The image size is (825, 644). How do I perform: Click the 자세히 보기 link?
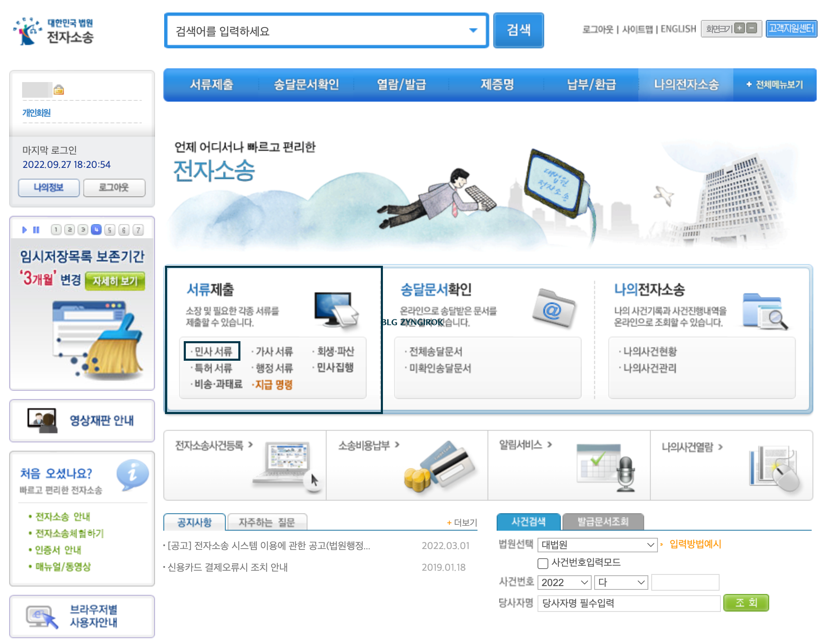pyautogui.click(x=116, y=281)
